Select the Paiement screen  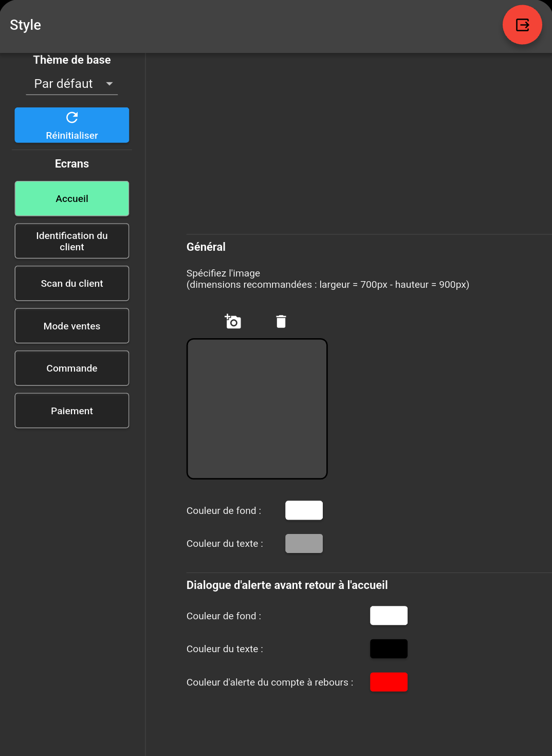tap(72, 411)
